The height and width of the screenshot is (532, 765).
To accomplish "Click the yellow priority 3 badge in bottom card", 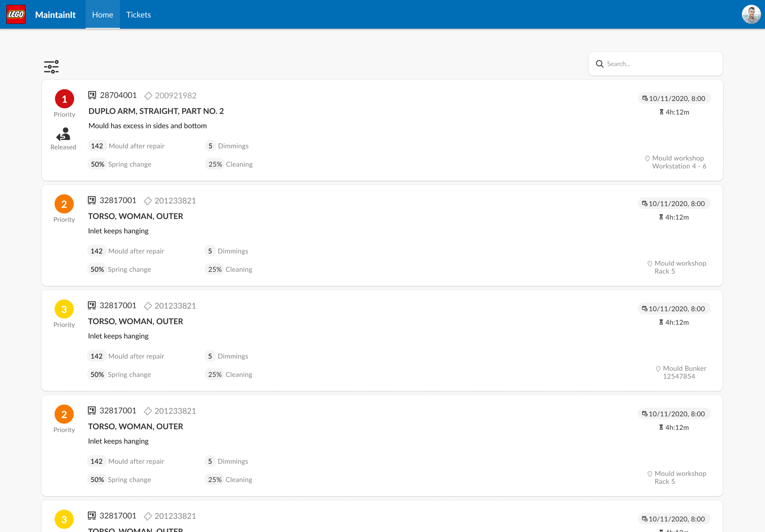I will coord(64,519).
